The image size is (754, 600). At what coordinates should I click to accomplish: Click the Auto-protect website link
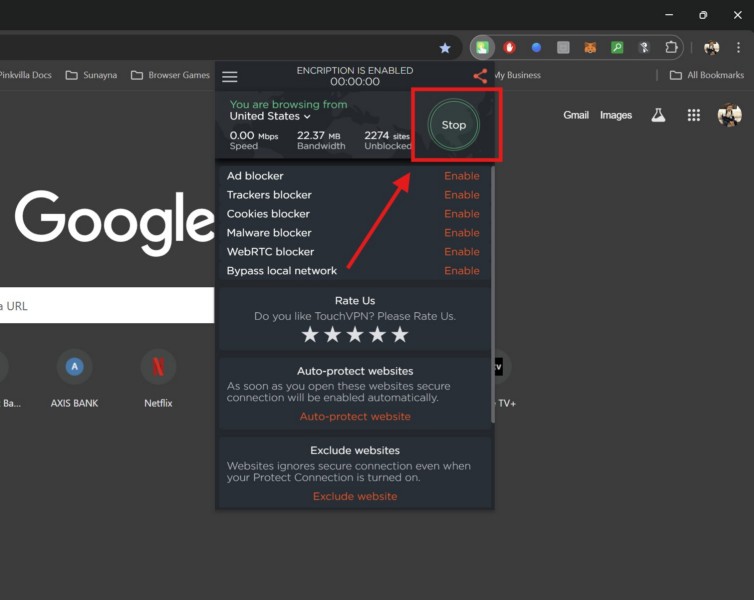[355, 417]
